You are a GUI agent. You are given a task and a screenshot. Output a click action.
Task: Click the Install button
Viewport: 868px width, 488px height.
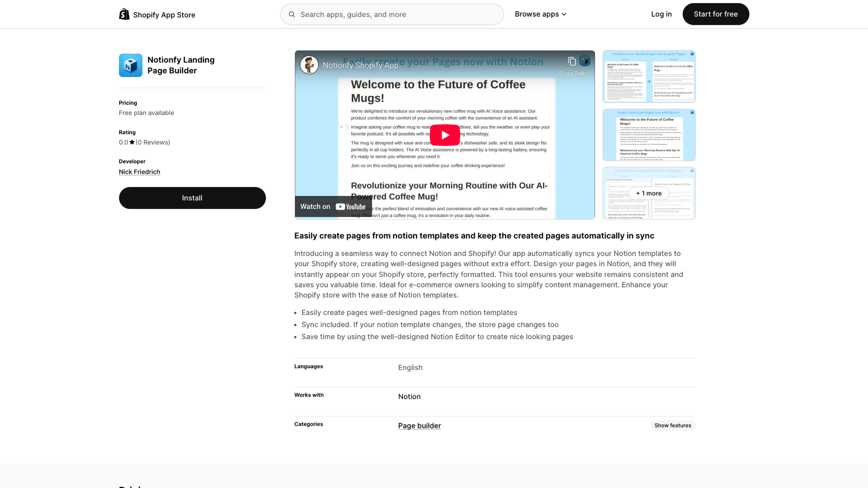(x=192, y=197)
